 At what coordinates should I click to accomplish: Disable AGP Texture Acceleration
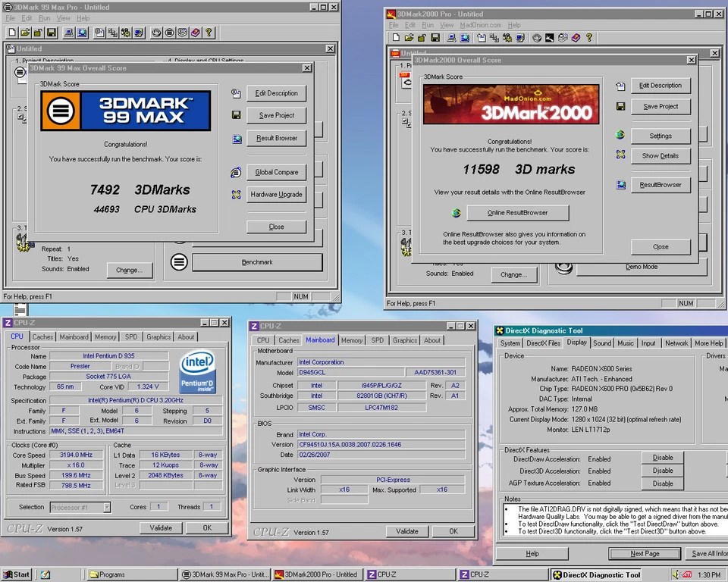point(662,483)
